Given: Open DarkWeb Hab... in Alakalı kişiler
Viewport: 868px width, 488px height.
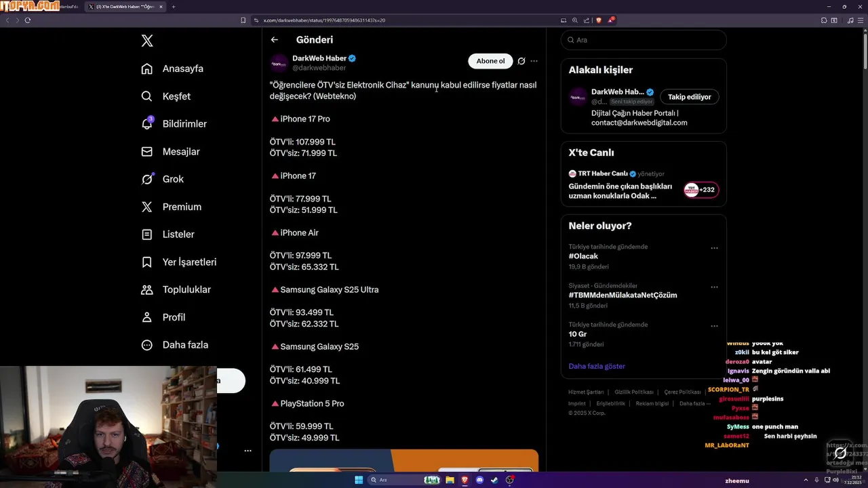Looking at the screenshot, I should click(x=618, y=91).
